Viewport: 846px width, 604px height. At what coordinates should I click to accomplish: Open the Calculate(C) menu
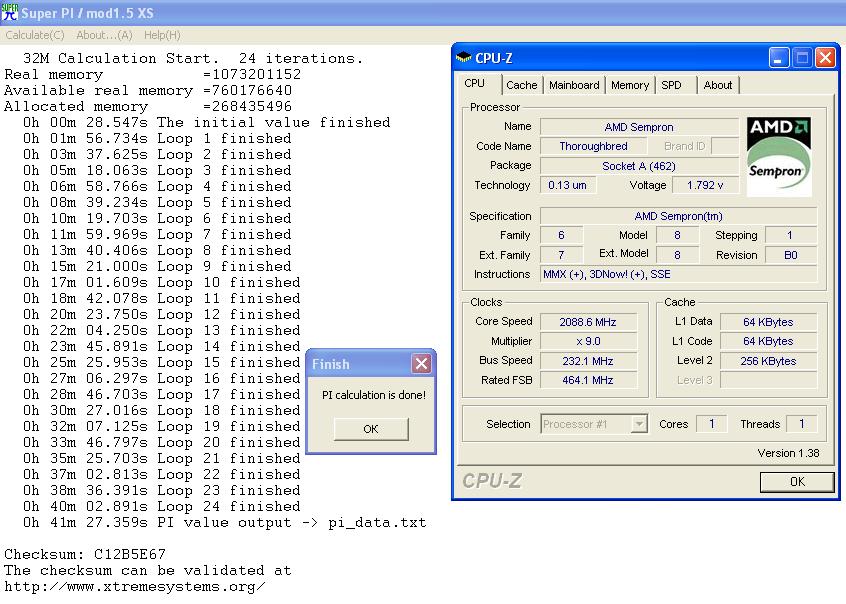tap(35, 35)
